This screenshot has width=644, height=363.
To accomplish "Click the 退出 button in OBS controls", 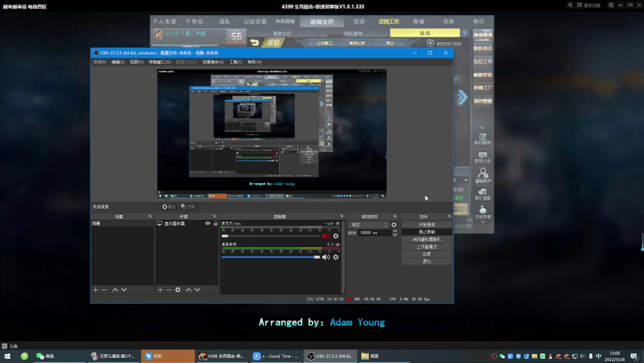I will pyautogui.click(x=427, y=261).
